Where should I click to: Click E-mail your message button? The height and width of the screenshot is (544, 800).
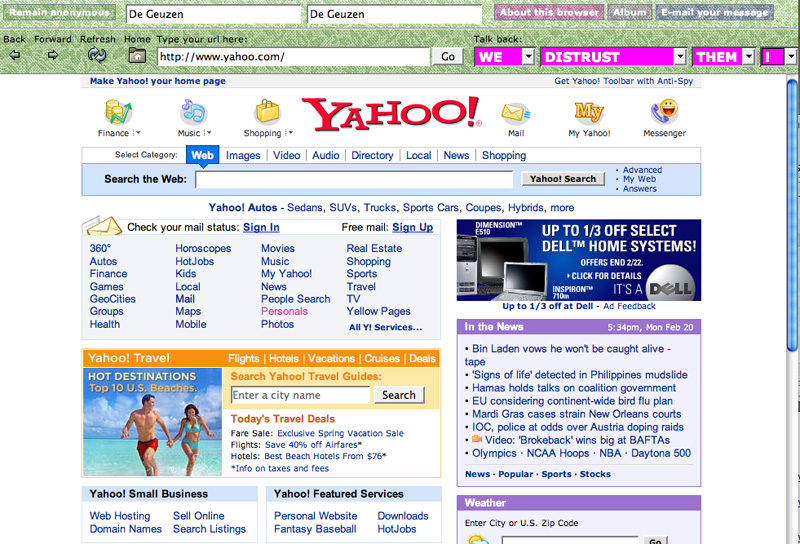coord(714,12)
